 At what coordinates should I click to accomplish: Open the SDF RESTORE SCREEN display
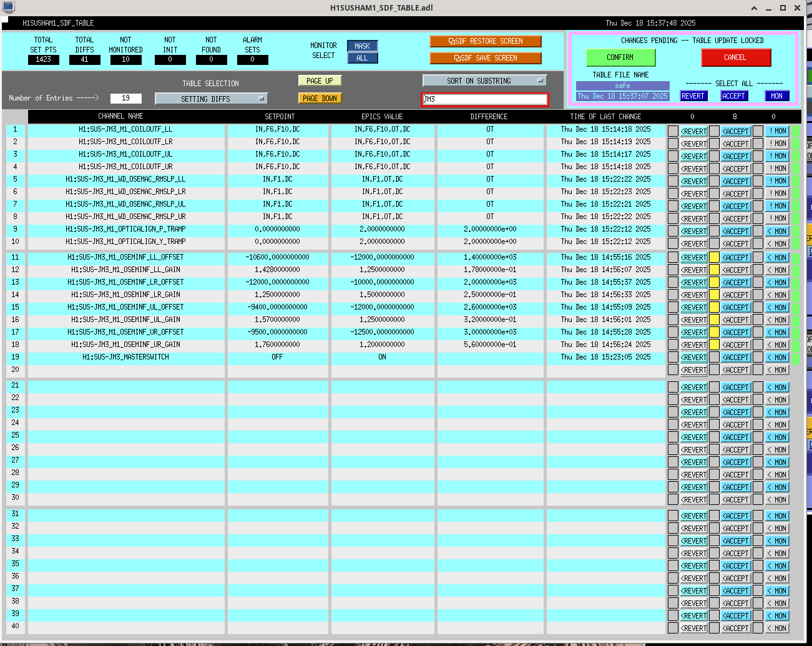pyautogui.click(x=485, y=41)
